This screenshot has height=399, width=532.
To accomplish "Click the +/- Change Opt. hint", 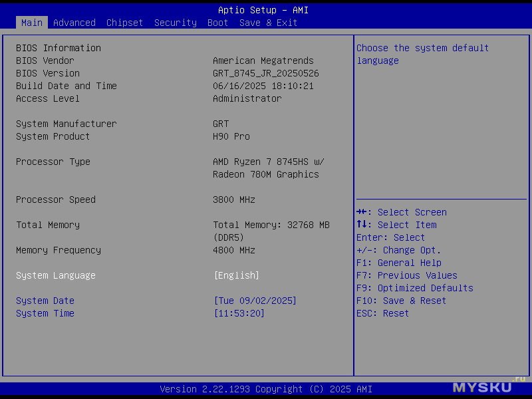I will click(398, 250).
